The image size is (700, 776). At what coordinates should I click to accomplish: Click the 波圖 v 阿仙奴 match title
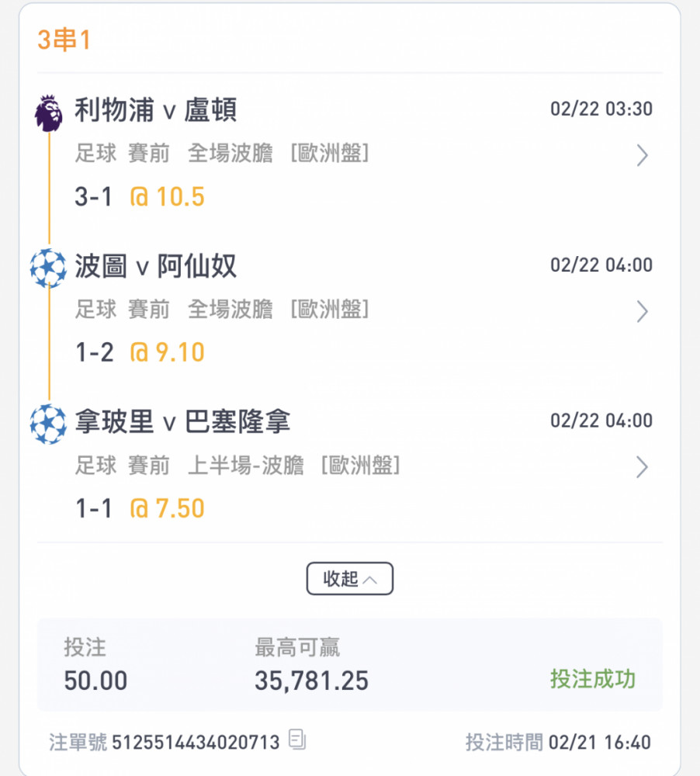[x=155, y=266]
